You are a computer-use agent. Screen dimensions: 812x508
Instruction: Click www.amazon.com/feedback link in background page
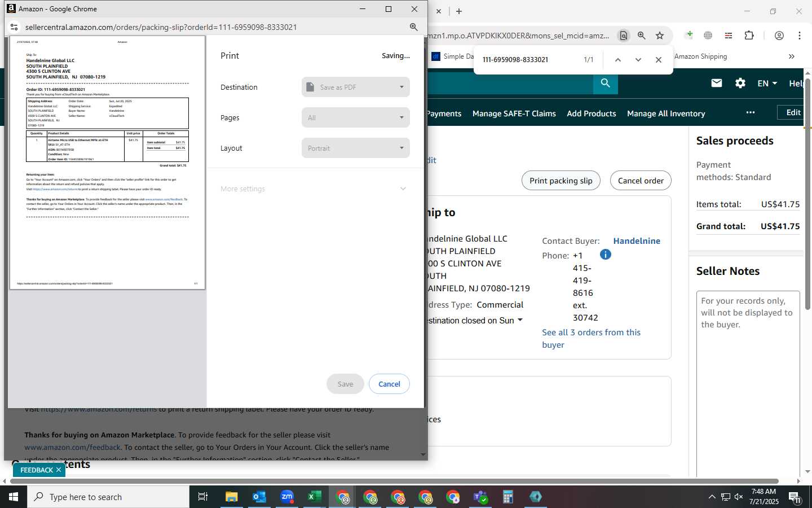coord(73,447)
